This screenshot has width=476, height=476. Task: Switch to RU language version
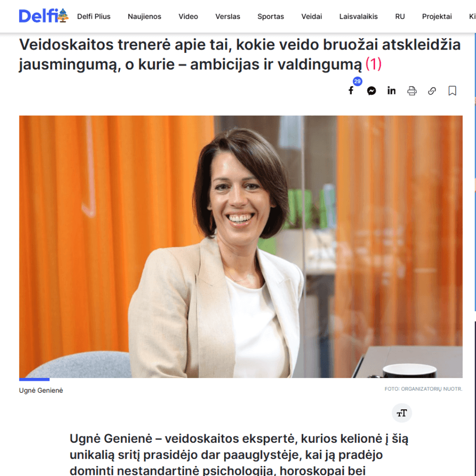400,16
